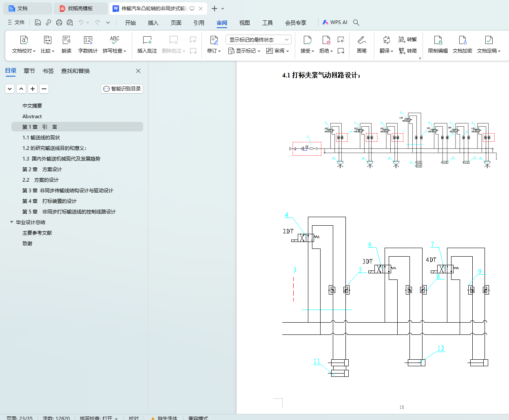Switch to the 开始 ribbon tab
Screen dimensions: 509x420
[x=131, y=22]
